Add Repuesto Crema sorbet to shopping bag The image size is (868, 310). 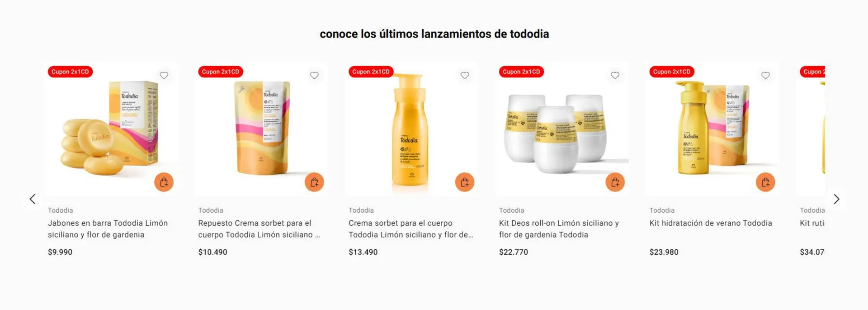(x=314, y=182)
